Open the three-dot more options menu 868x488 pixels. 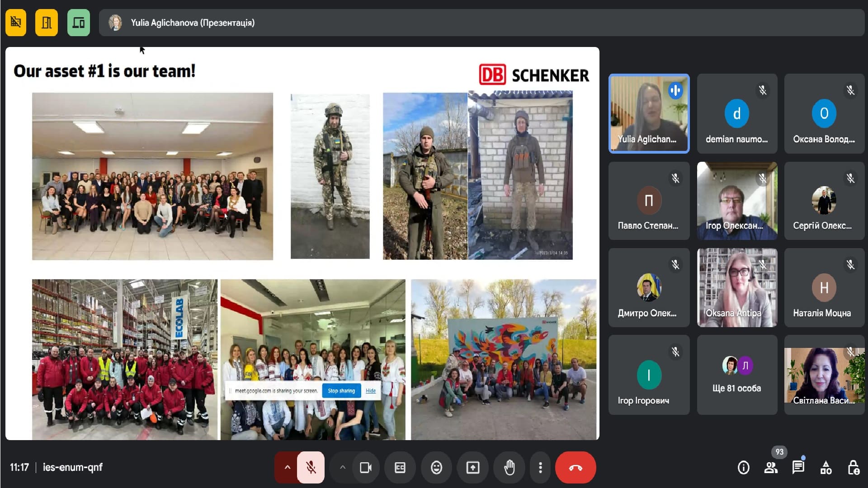click(540, 468)
